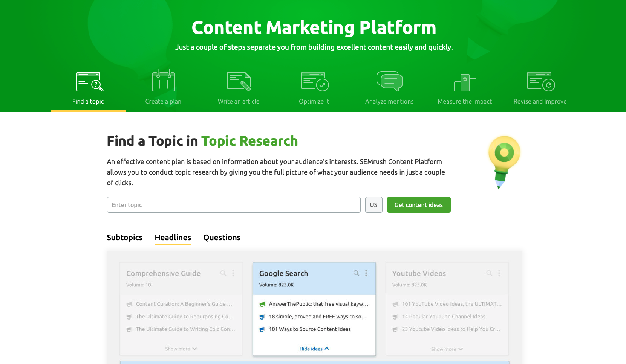Open three-dot menu on Google Search card
The height and width of the screenshot is (364, 626).
click(366, 273)
